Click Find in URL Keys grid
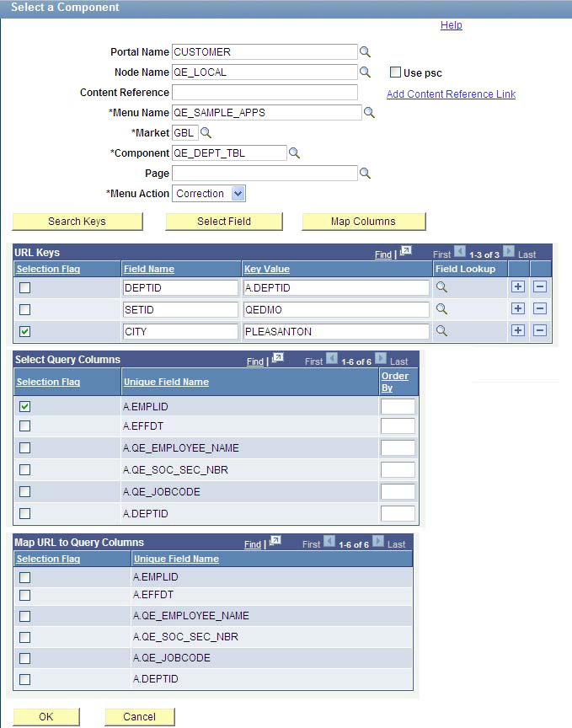The width and height of the screenshot is (572, 728). pyautogui.click(x=383, y=254)
